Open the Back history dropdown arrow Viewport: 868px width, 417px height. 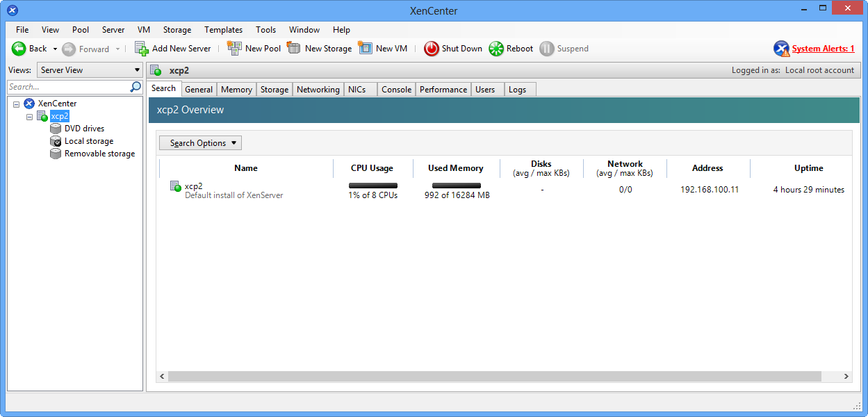point(55,49)
